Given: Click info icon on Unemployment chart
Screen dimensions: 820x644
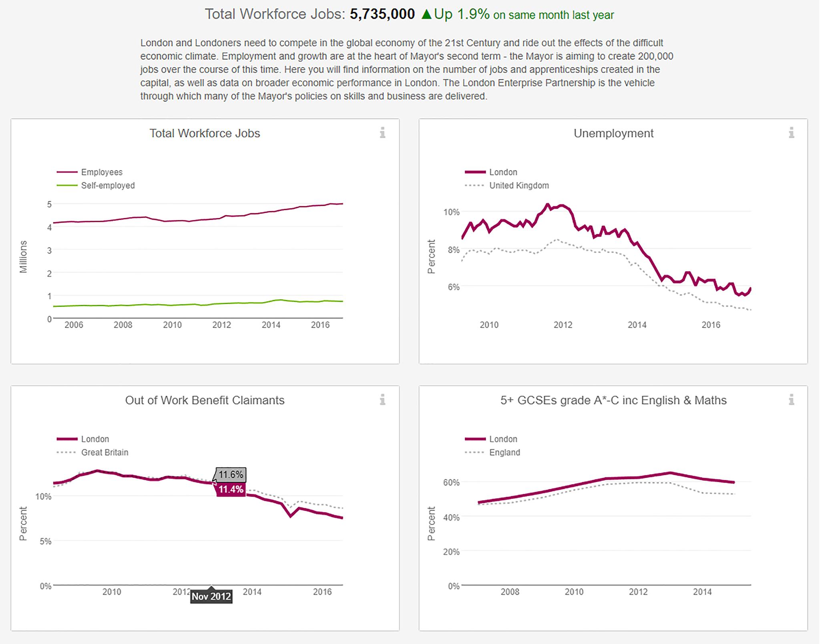Looking at the screenshot, I should click(x=791, y=133).
